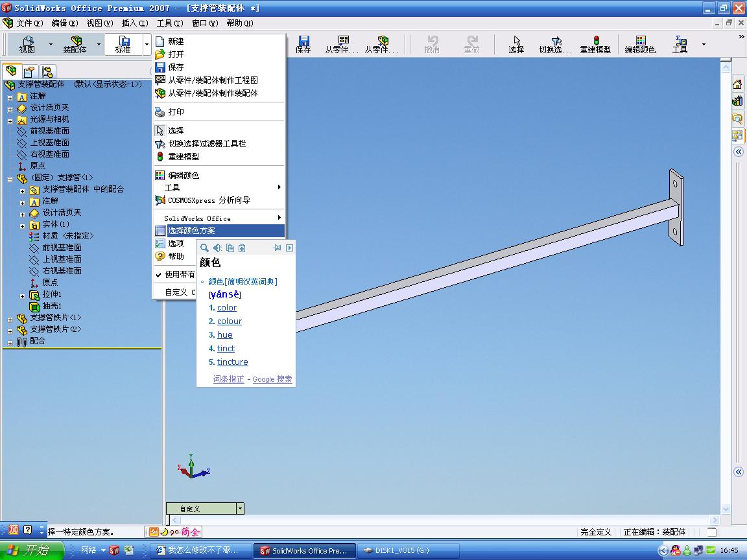Image resolution: width=747 pixels, height=560 pixels.
Task: Open the 窗口 menu
Action: pyautogui.click(x=205, y=23)
